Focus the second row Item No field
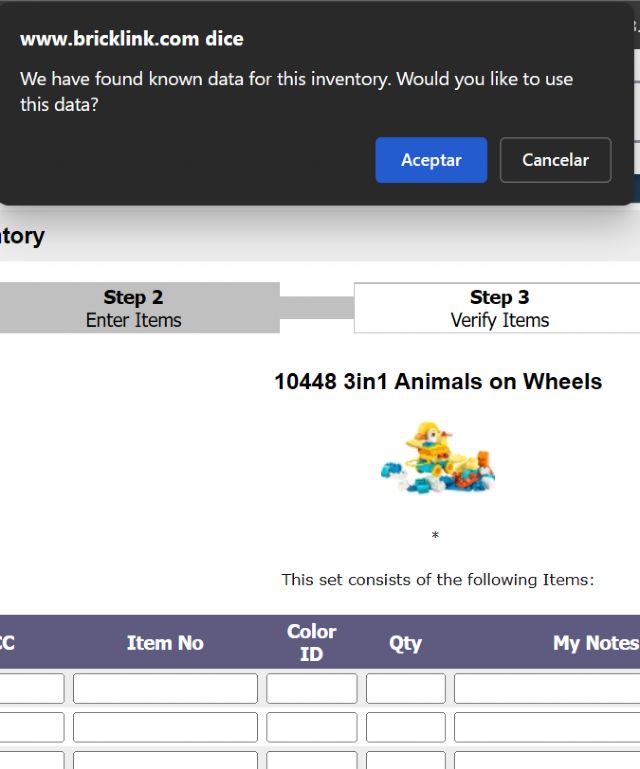The image size is (640, 769). pyautogui.click(x=165, y=727)
